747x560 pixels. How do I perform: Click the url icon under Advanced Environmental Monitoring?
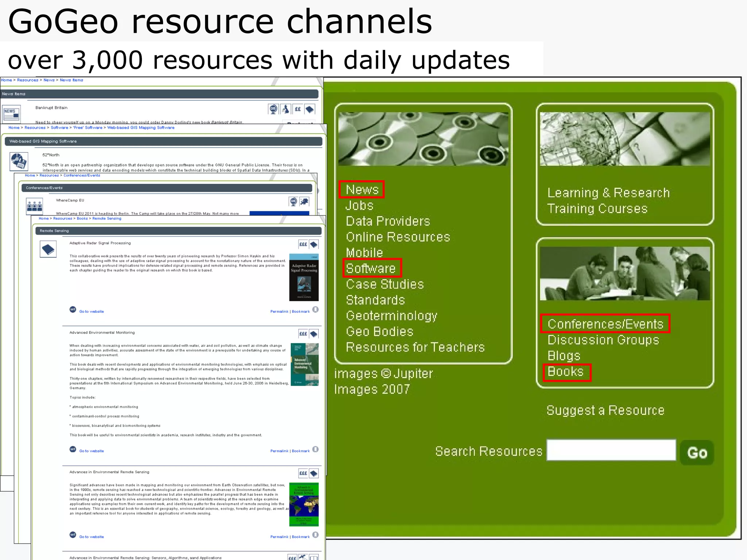pyautogui.click(x=73, y=449)
